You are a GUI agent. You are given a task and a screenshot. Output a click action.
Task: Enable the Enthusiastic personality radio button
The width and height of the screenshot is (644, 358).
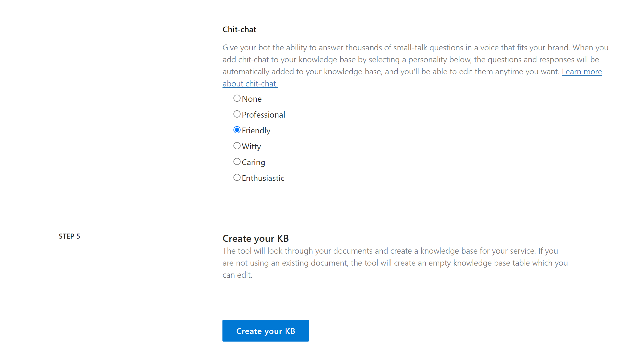(237, 178)
